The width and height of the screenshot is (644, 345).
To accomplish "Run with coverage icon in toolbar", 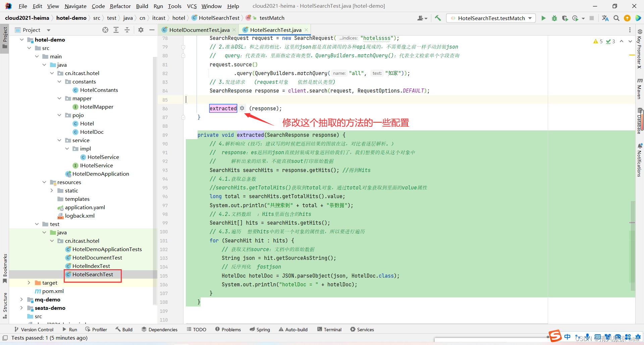I will (565, 18).
